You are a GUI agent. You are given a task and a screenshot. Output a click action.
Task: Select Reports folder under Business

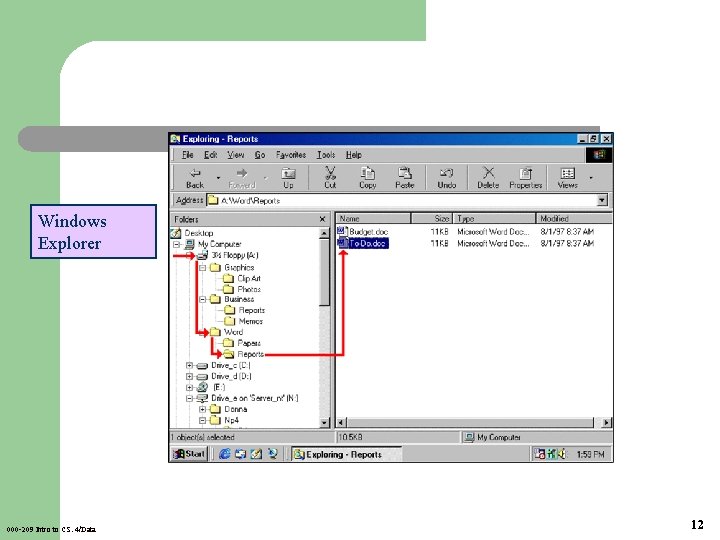coord(251,310)
